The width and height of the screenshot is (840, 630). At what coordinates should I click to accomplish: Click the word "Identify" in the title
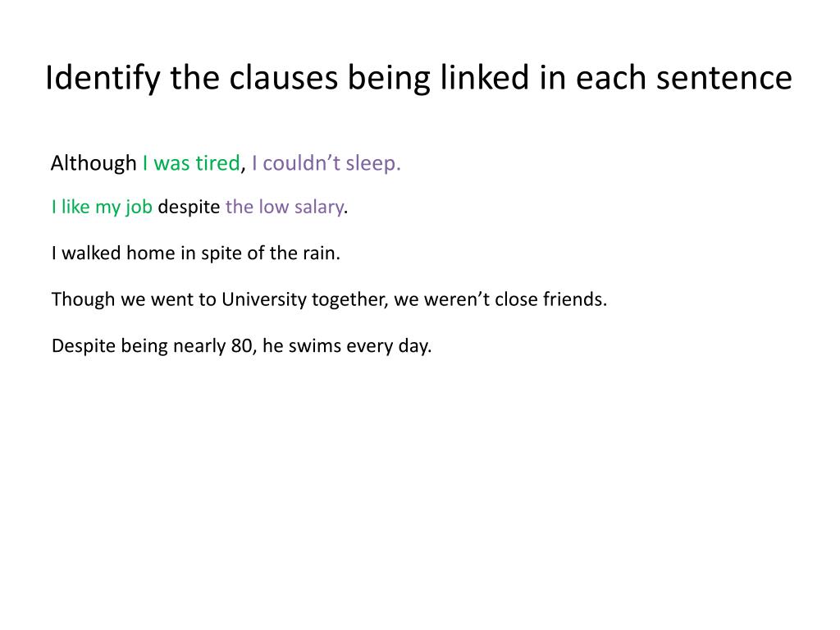point(103,79)
